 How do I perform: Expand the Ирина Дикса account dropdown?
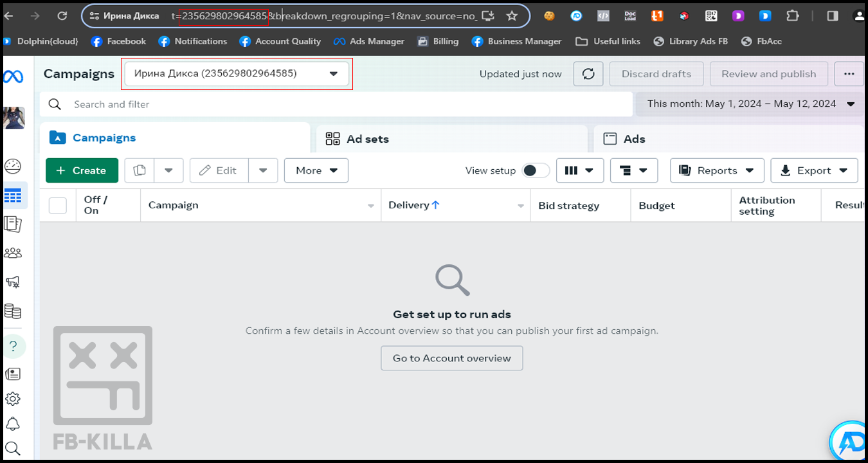pyautogui.click(x=236, y=74)
